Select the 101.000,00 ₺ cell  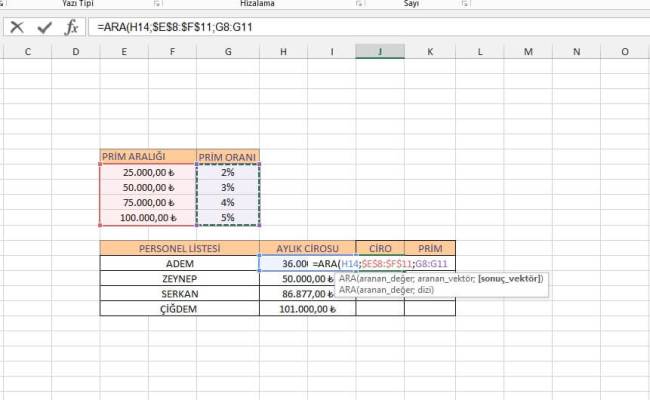[307, 309]
